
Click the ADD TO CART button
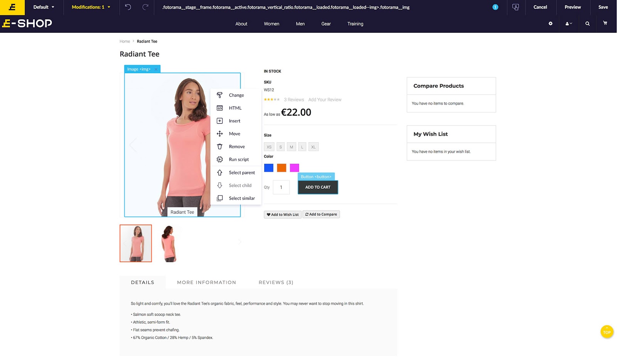(x=318, y=187)
